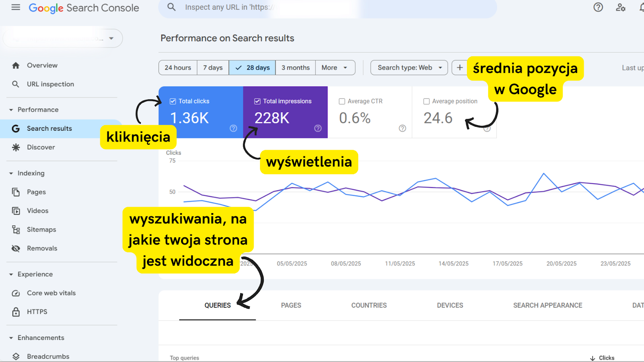
Task: Select the 3 months date range
Action: pos(295,68)
